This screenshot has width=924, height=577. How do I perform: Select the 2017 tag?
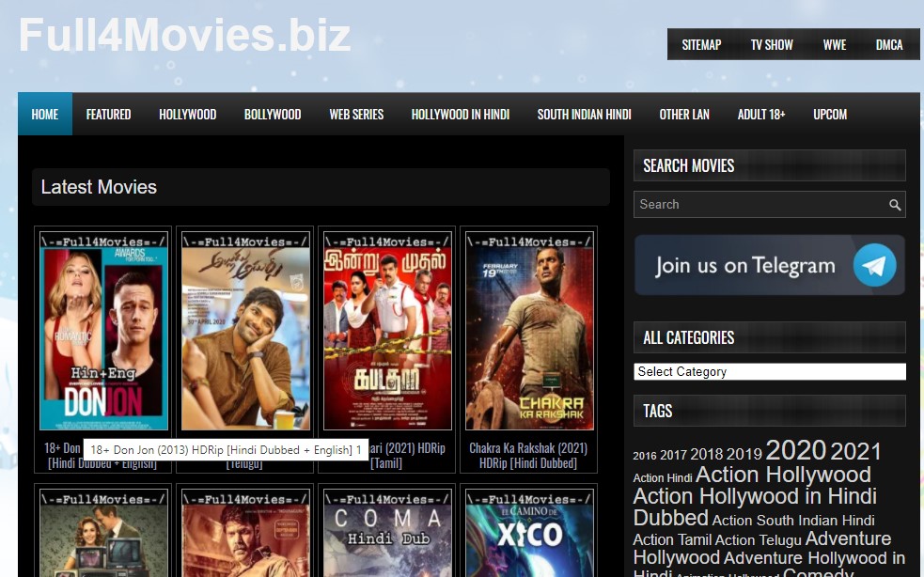pos(674,455)
